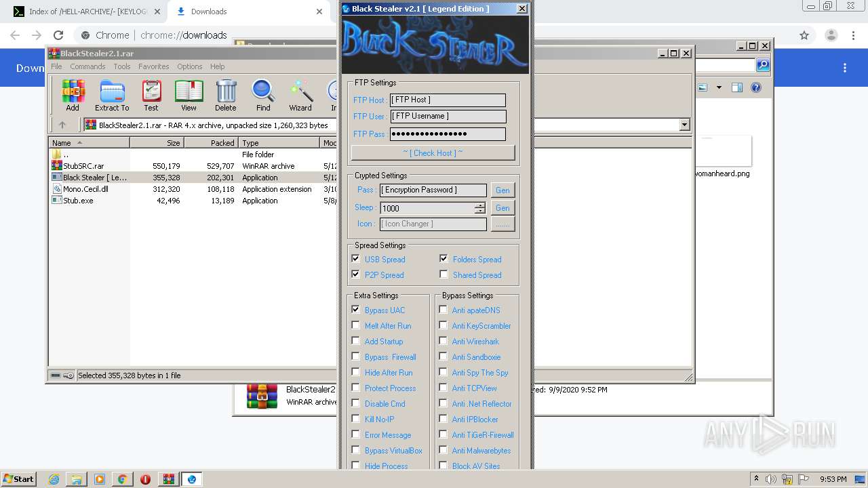Click the FTP Host input field
Image resolution: width=868 pixels, height=488 pixels.
(448, 100)
